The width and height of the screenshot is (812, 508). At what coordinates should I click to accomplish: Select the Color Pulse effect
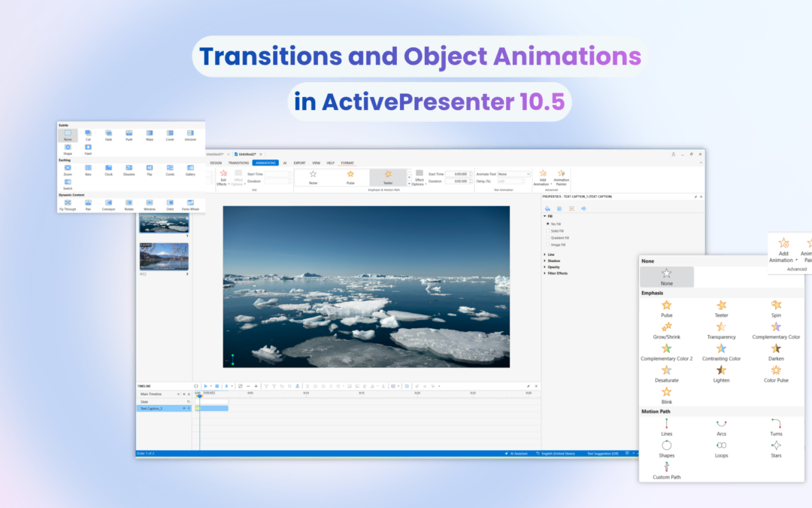776,374
